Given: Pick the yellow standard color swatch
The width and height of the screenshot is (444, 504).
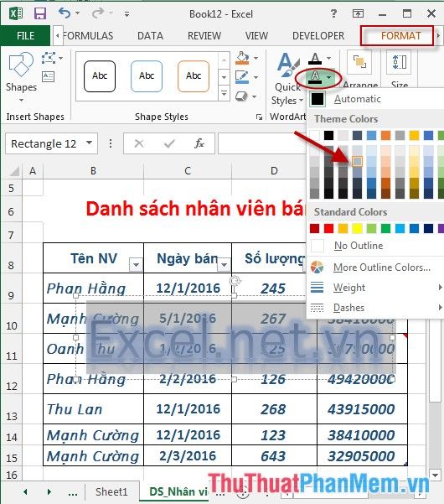Looking at the screenshot, I should pos(357,229).
